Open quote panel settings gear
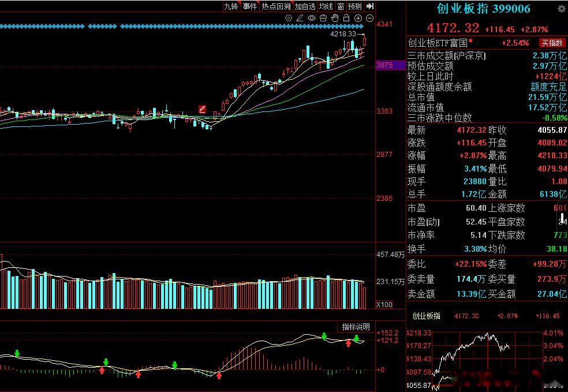 coord(562,9)
